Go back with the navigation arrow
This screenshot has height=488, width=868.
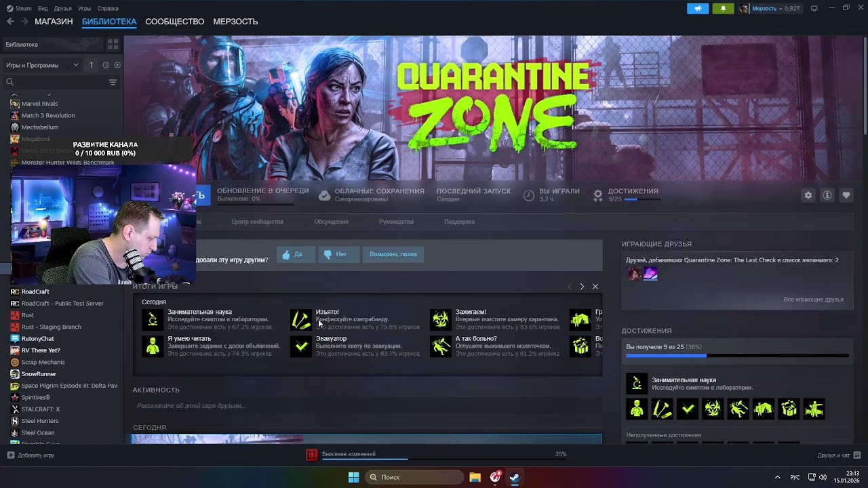point(10,22)
